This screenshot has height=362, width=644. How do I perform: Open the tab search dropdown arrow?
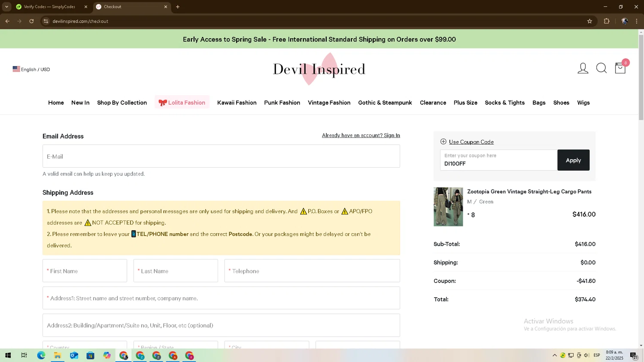point(6,7)
